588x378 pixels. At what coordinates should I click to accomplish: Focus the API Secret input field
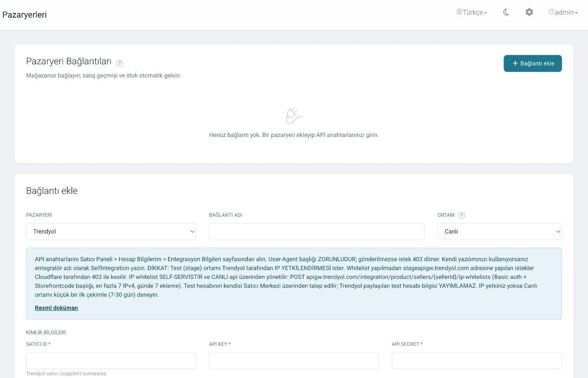[477, 361]
